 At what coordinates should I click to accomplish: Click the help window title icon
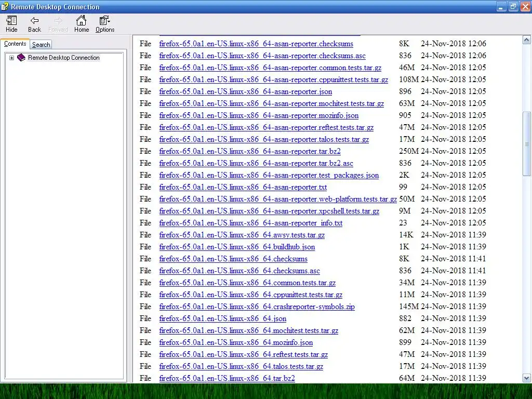[x=5, y=6]
